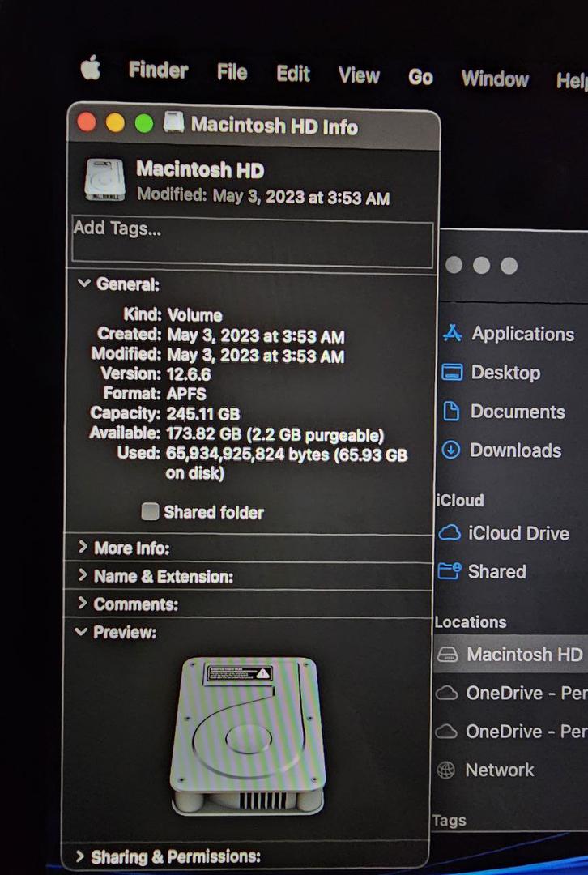
Task: Click the Version value 12.6.6
Action: coord(189,373)
